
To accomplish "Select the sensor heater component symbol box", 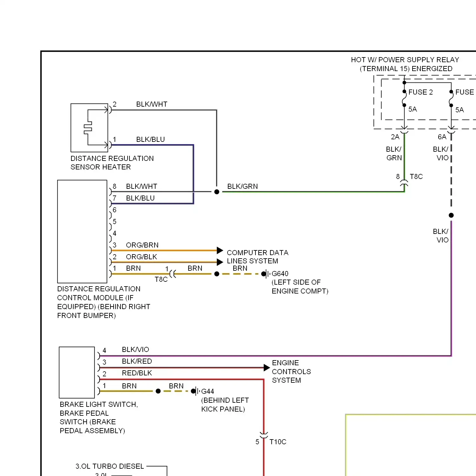I will pyautogui.click(x=89, y=128).
